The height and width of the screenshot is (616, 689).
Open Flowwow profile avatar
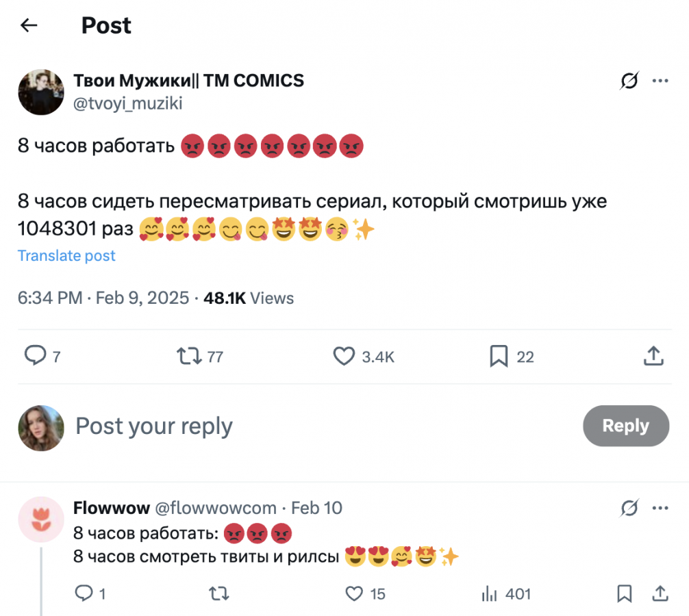coord(40,519)
